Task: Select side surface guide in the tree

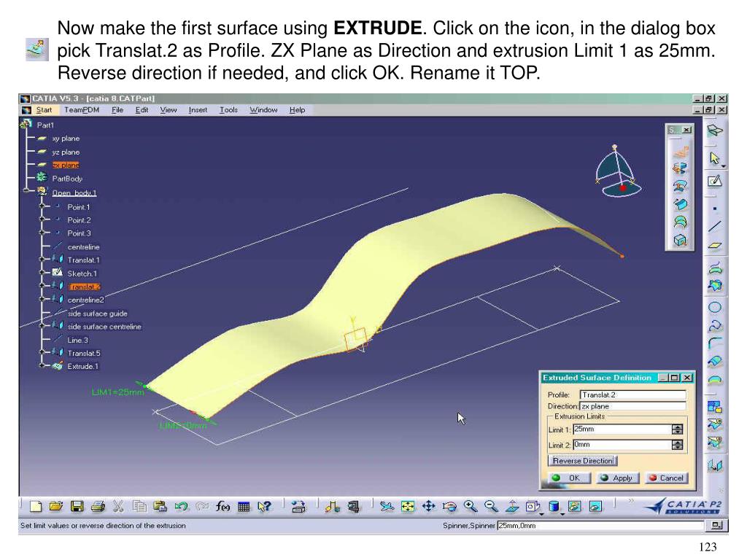Action: coord(97,314)
